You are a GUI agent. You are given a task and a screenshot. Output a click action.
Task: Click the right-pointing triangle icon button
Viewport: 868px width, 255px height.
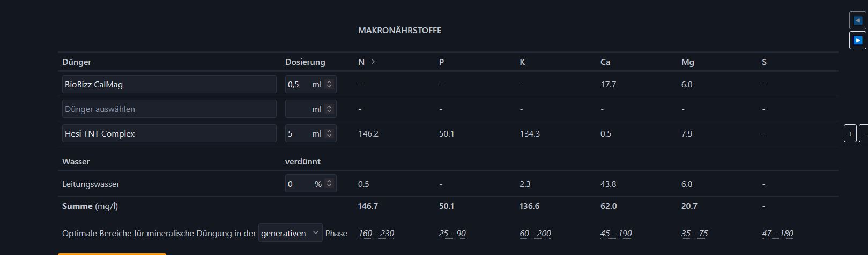pyautogui.click(x=858, y=40)
